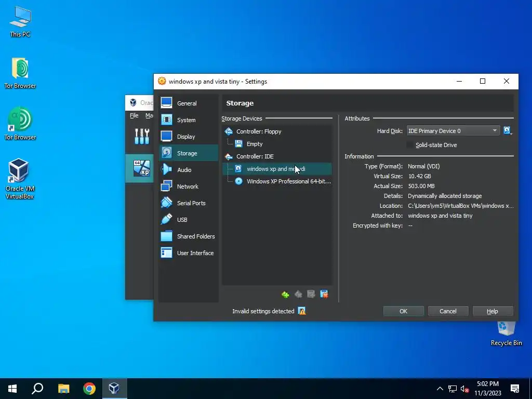Viewport: 532px width, 399px height.
Task: Open File menu in VirtualBox Manager window
Action: pyautogui.click(x=134, y=115)
